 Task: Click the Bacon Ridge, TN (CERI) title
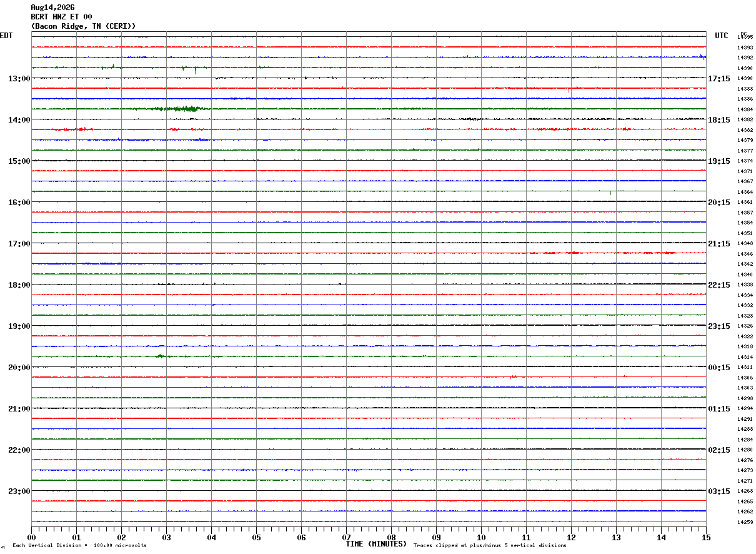point(83,26)
